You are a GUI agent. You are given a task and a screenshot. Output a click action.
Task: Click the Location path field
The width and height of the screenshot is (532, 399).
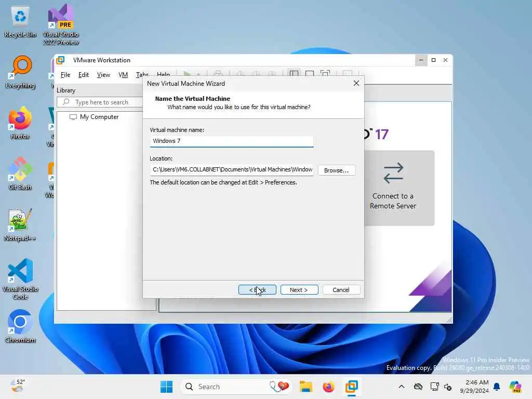tap(232, 170)
